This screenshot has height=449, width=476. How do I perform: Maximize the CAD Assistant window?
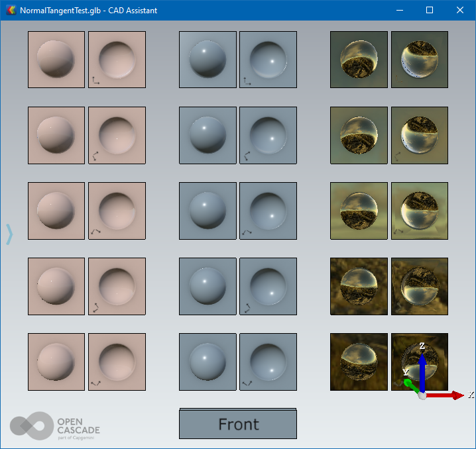(x=429, y=10)
